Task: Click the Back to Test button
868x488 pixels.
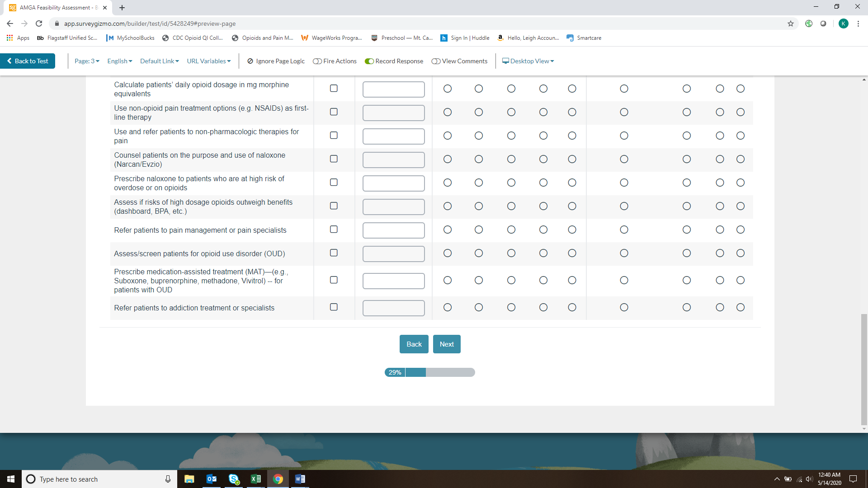Action: [28, 61]
